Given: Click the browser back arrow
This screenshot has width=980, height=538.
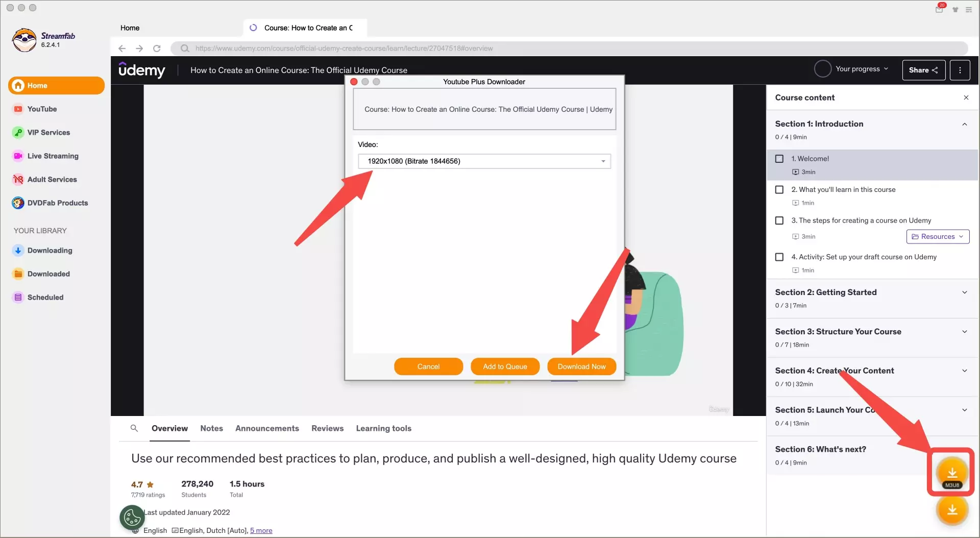Looking at the screenshot, I should 122,48.
